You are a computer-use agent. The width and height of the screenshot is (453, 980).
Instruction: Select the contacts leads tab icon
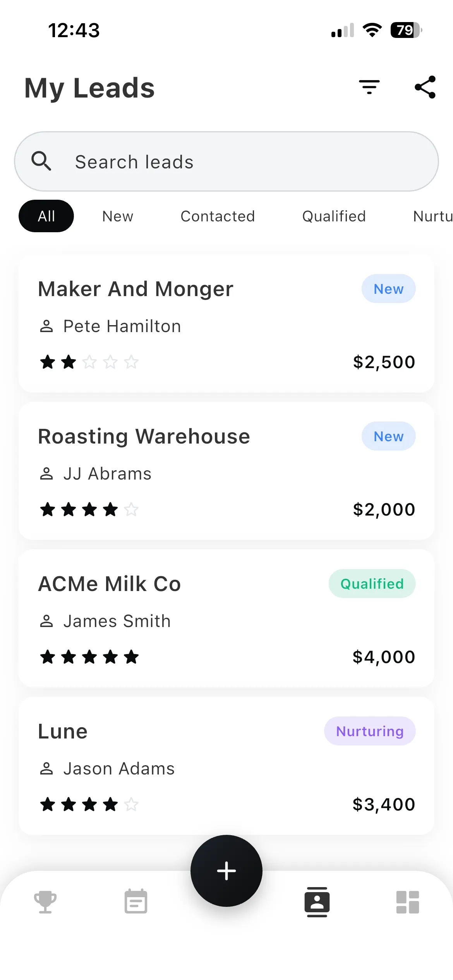[317, 902]
